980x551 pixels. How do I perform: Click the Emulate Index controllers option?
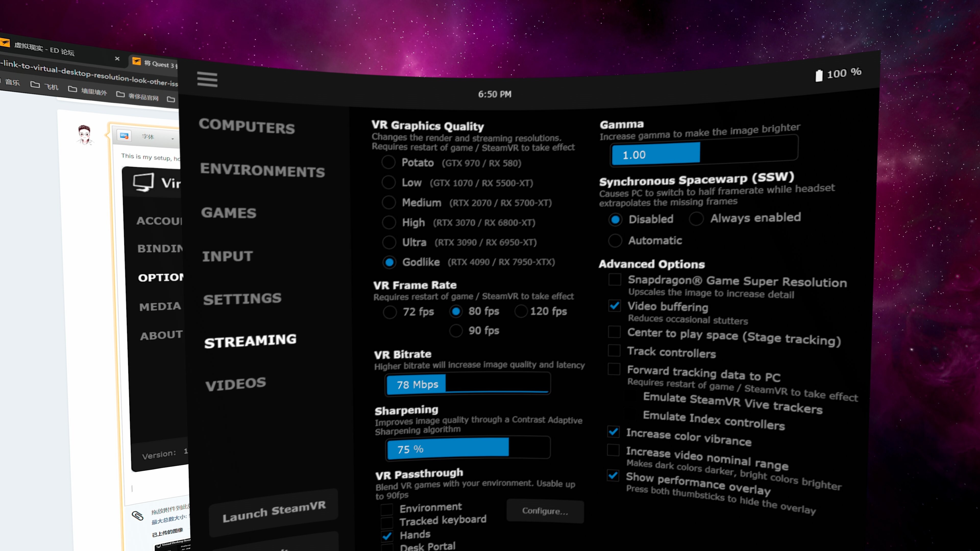click(714, 420)
